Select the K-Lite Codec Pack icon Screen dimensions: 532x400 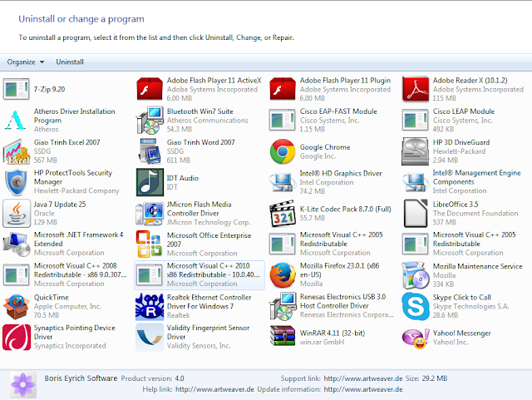tap(283, 213)
